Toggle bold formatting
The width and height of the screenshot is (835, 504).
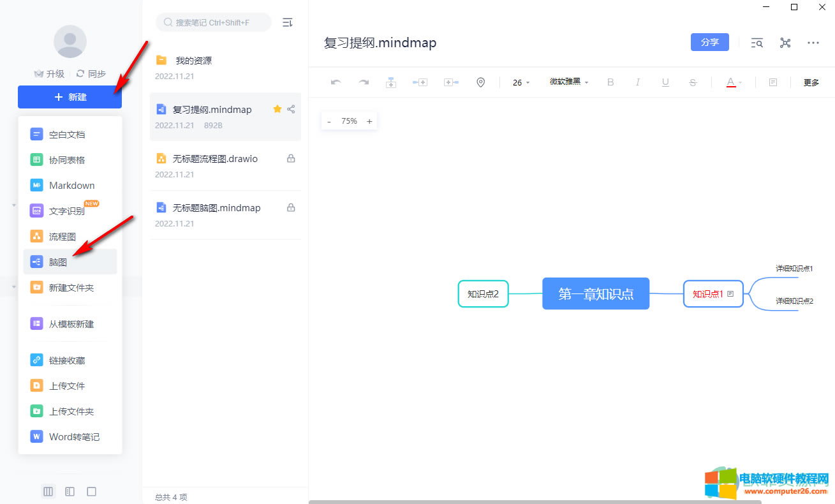(x=610, y=82)
